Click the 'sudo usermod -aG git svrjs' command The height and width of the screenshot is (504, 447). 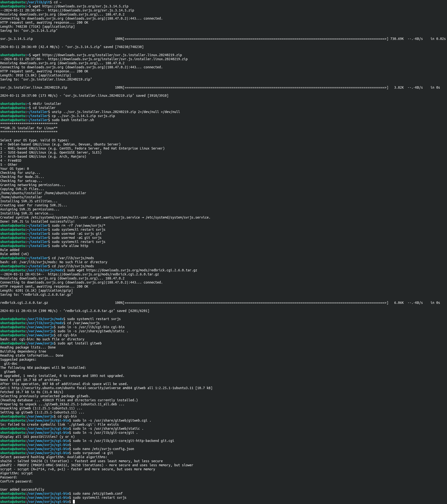pos(77,238)
